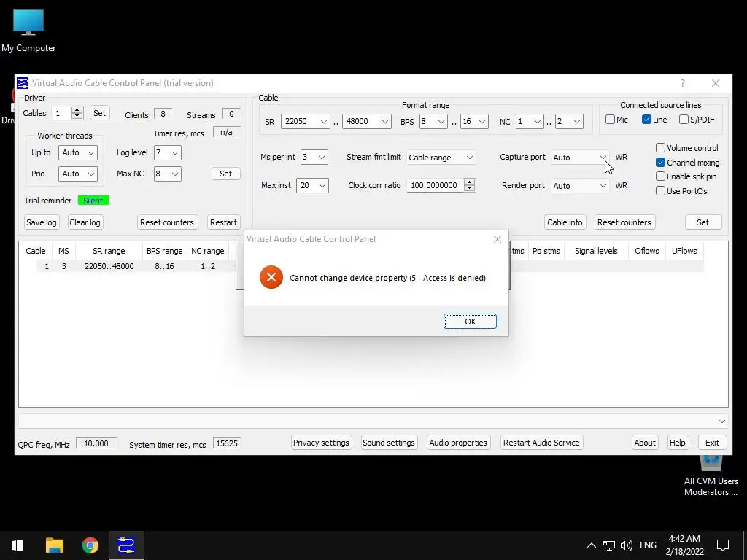The width and height of the screenshot is (747, 560).
Task: Click Cable section Reset counters button
Action: pyautogui.click(x=624, y=222)
